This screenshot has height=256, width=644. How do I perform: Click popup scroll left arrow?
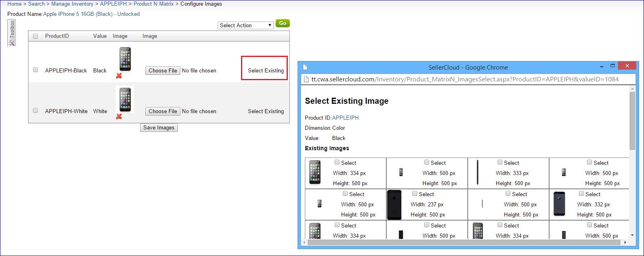tap(304, 243)
